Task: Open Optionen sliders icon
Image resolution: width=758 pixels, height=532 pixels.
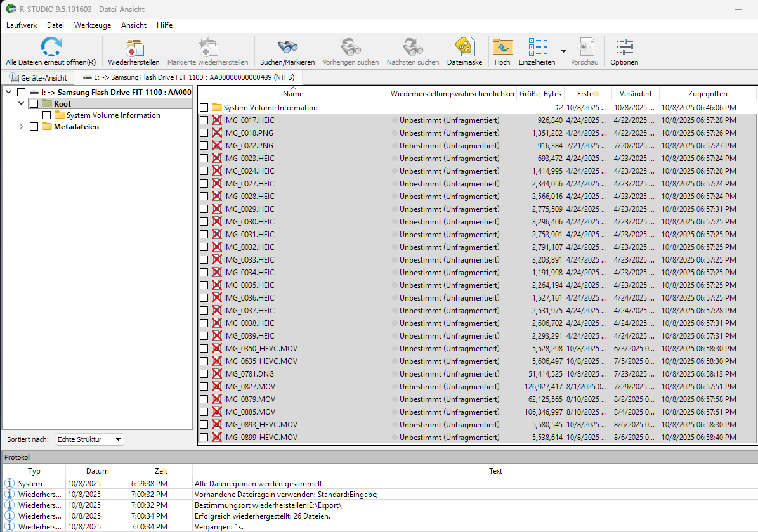Action: [624, 48]
